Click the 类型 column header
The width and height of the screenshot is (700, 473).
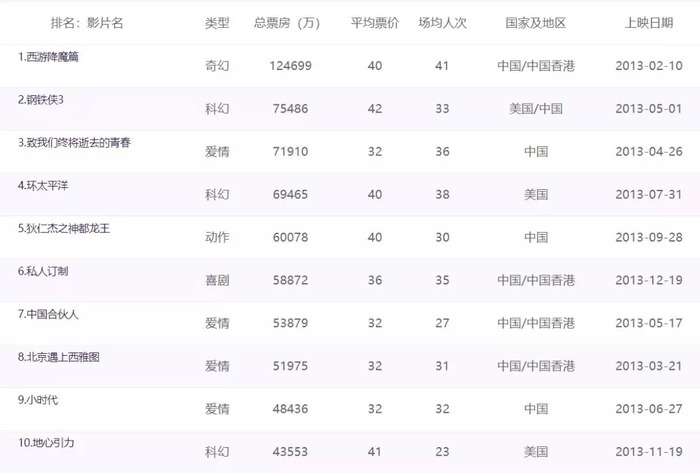pos(217,22)
